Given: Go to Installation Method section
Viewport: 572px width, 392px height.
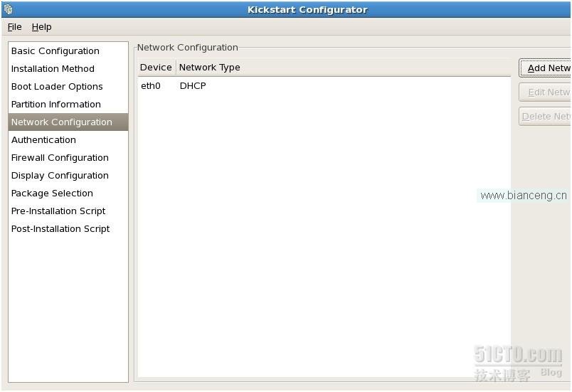Looking at the screenshot, I should point(68,69).
